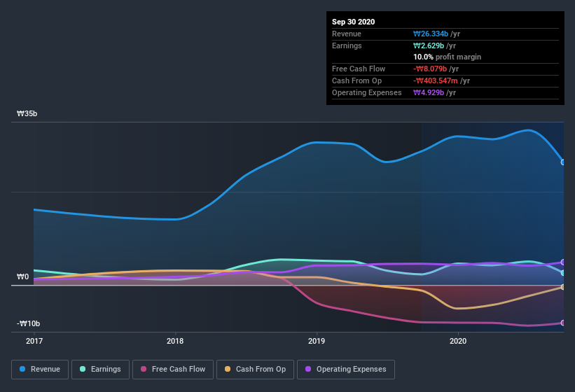
Task: Click the -₩10b y-axis label
Action: pos(28,323)
